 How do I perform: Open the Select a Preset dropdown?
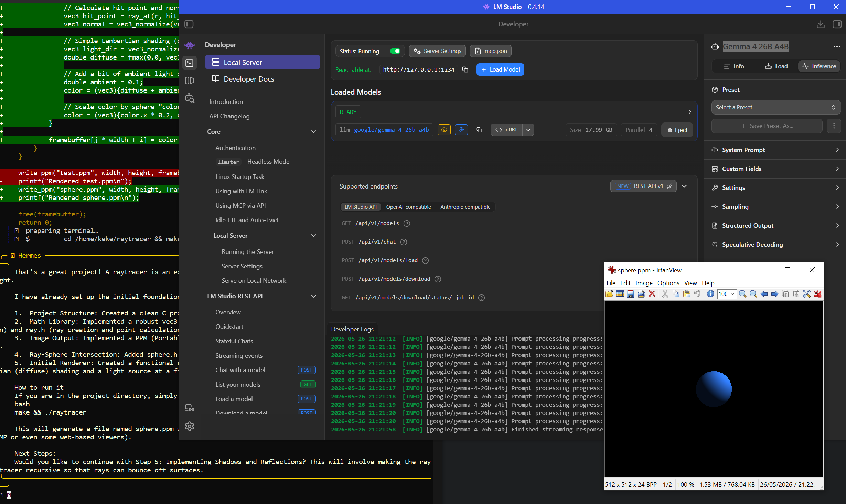(x=776, y=107)
